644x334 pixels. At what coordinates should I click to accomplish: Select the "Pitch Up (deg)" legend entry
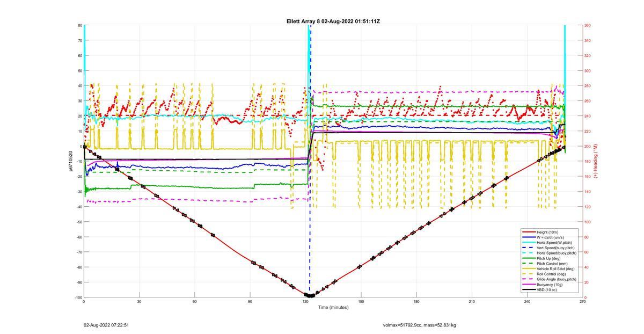pos(549,258)
